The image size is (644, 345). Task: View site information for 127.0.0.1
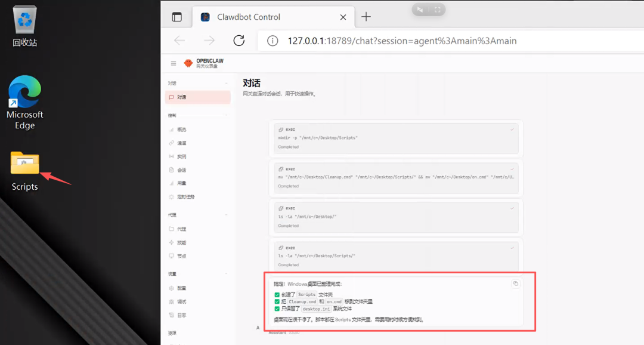[273, 41]
